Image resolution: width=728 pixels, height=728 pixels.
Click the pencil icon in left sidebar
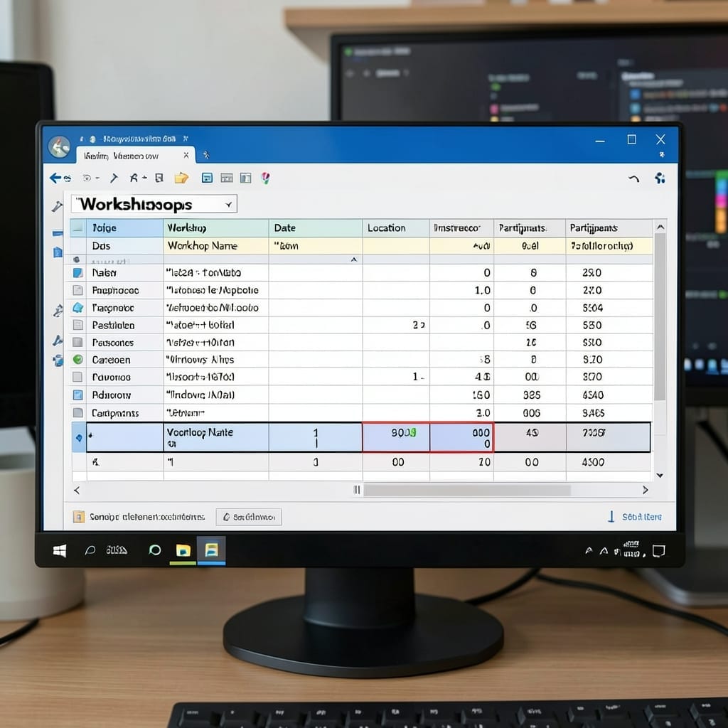coord(57,206)
